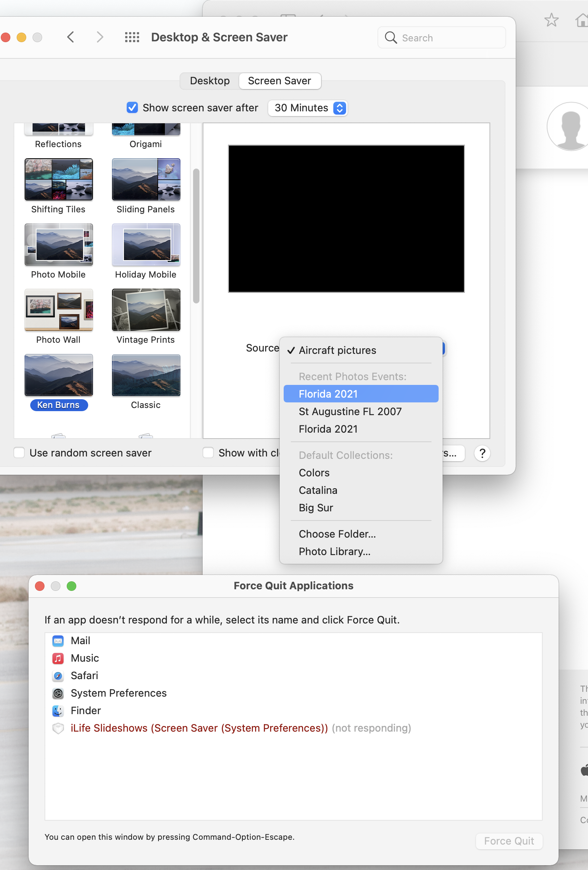Click the Finder icon in Force Quit list
The image size is (588, 870).
tap(58, 711)
